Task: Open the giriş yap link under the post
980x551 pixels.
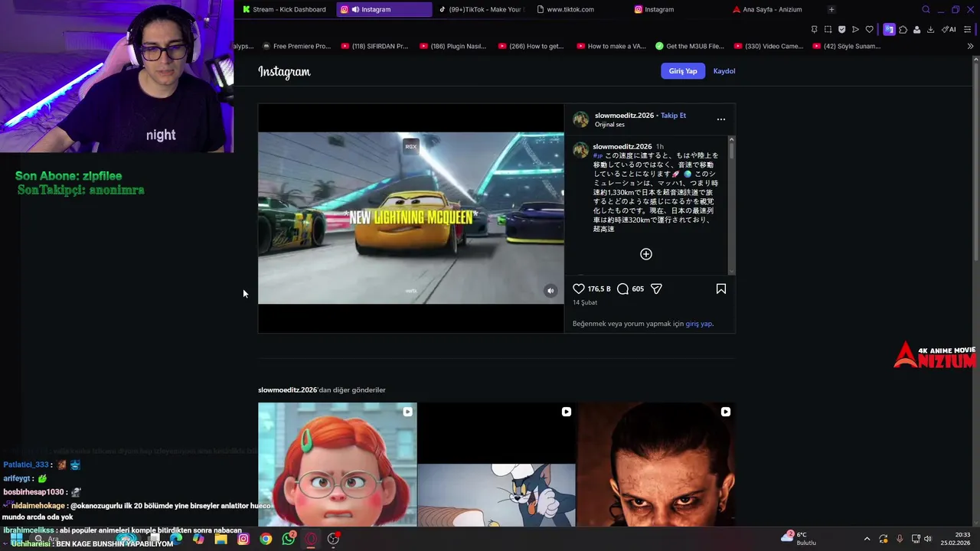Action: click(699, 324)
